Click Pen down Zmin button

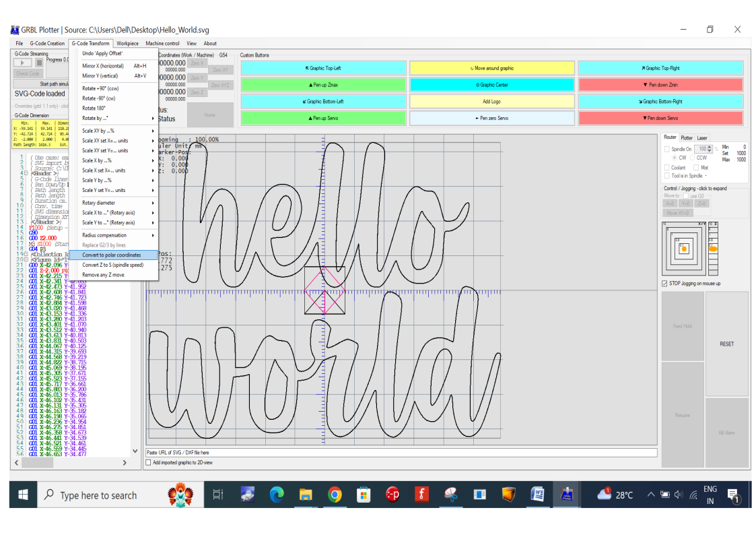click(660, 85)
